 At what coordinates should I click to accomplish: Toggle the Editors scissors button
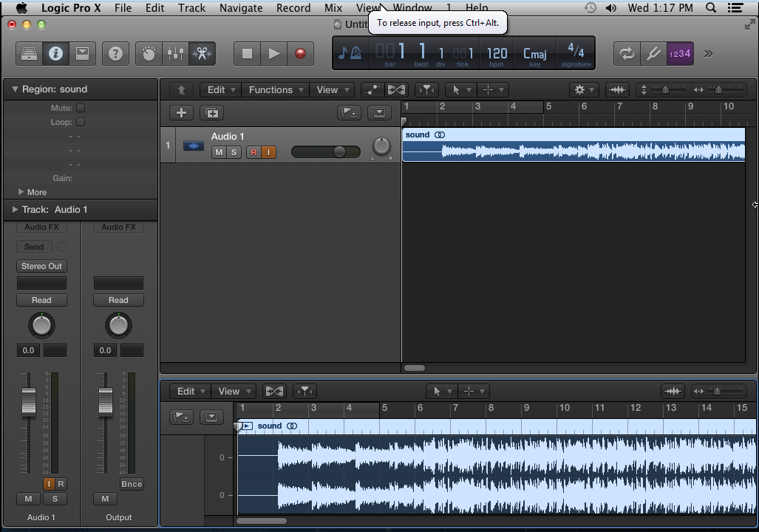point(201,53)
